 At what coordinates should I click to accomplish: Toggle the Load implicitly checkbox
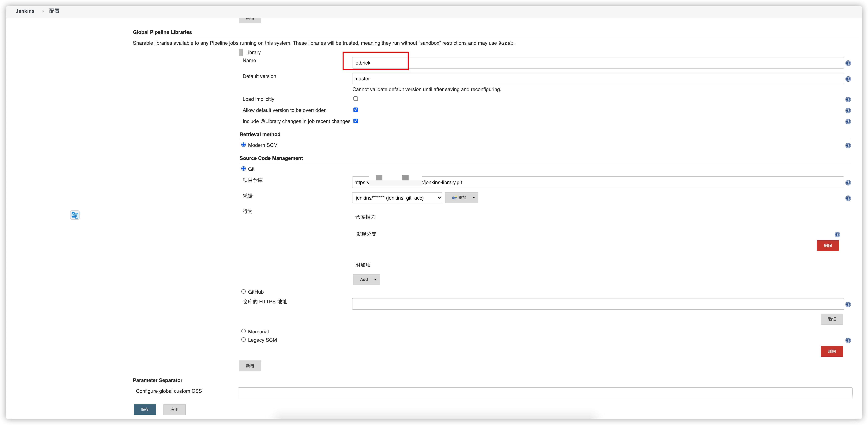point(355,99)
